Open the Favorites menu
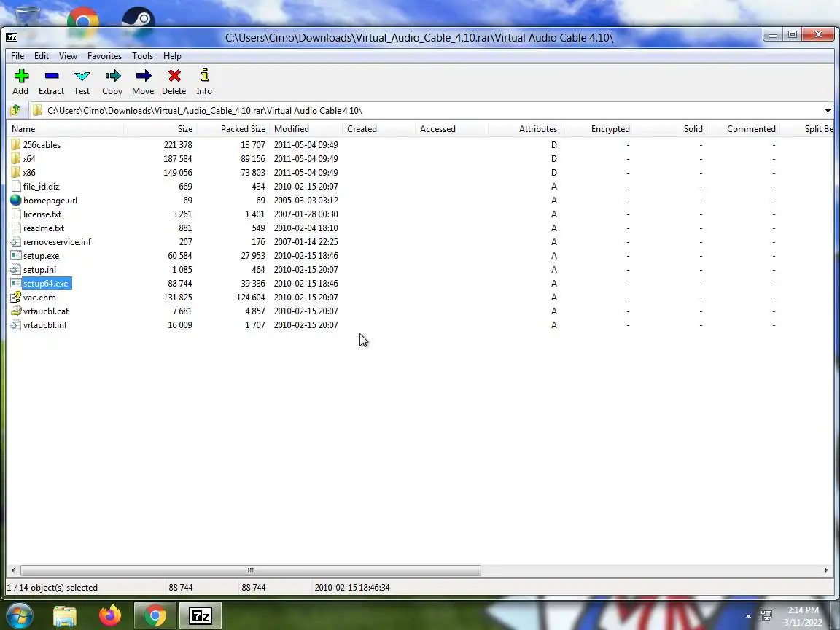Screen dimensions: 840x630 coord(104,55)
